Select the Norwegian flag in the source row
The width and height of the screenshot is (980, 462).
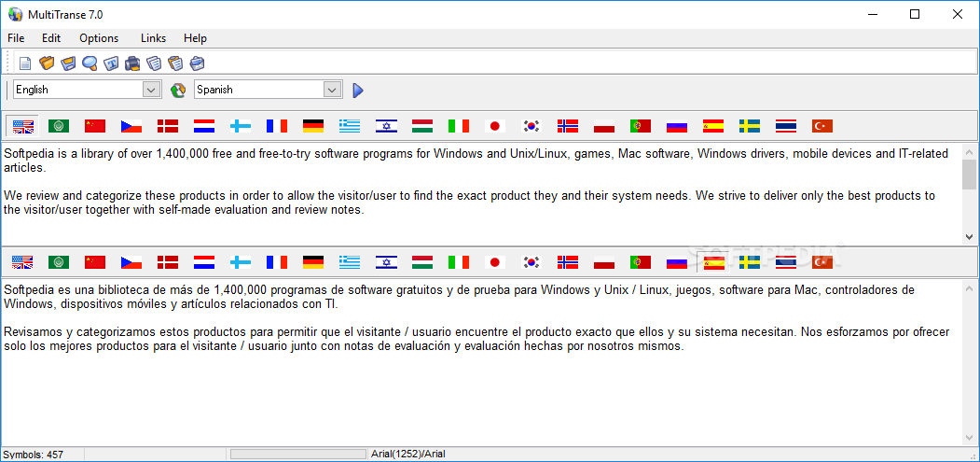(568, 126)
